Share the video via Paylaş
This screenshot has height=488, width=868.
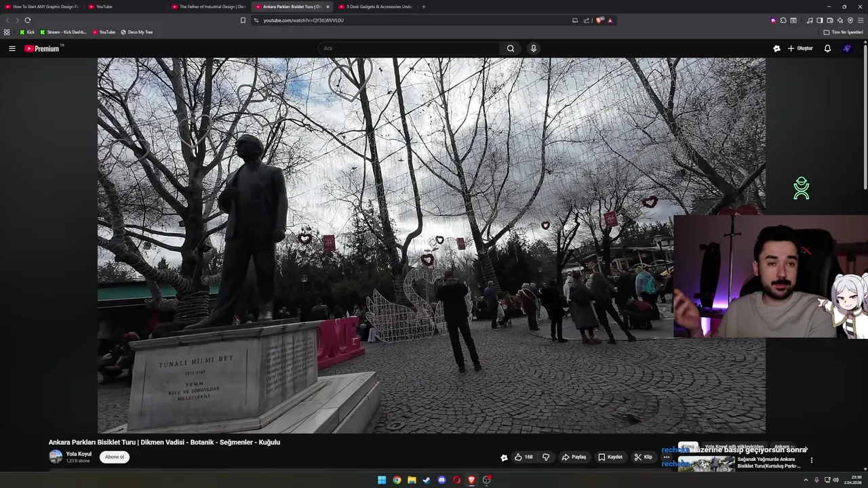[574, 457]
